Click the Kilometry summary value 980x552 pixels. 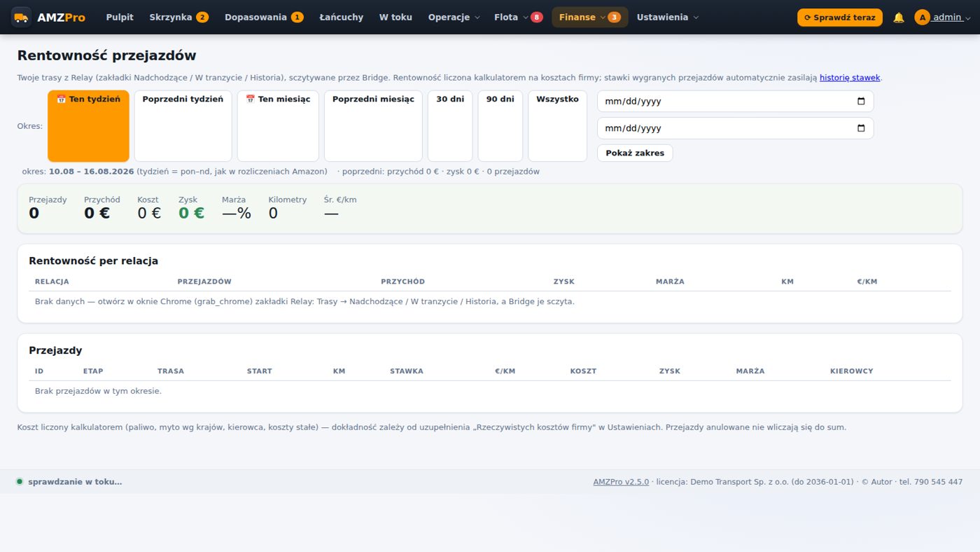[273, 213]
